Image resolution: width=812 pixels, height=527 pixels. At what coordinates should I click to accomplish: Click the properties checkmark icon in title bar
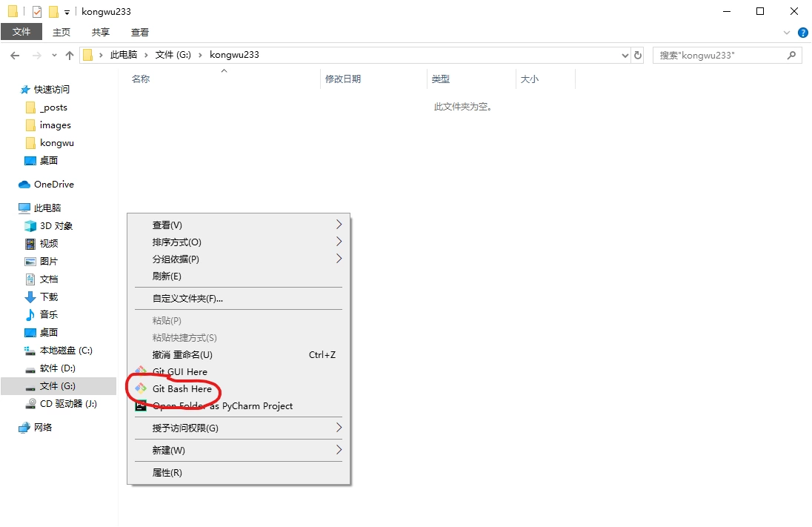coord(37,11)
